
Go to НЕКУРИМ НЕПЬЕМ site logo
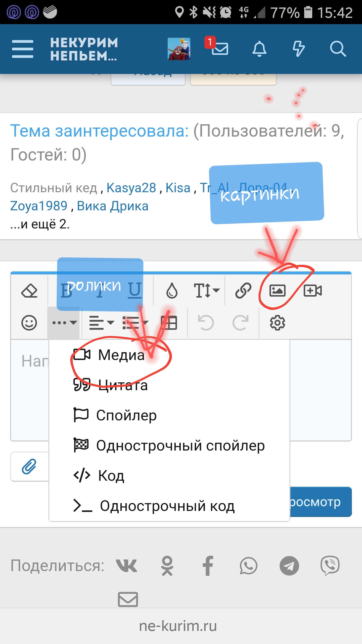[x=84, y=49]
